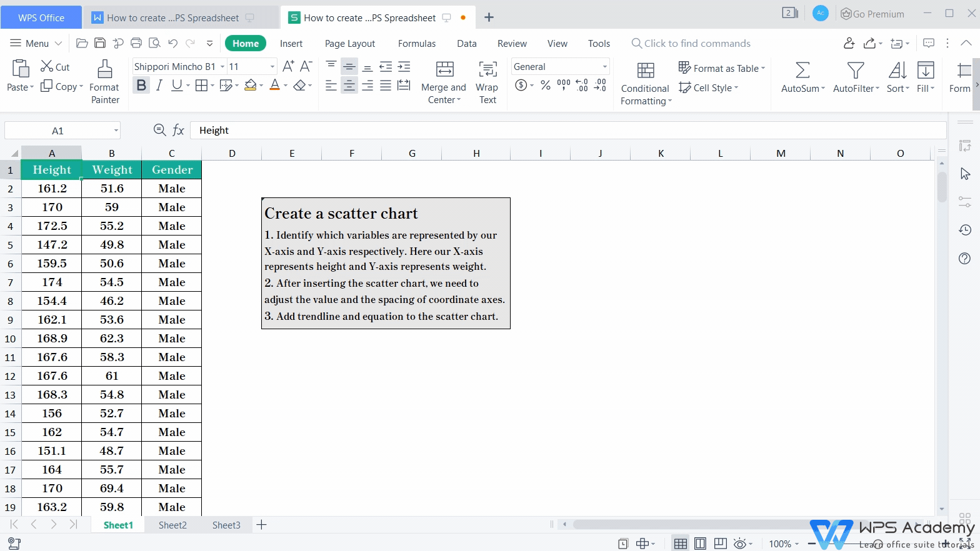Click Go Premium button
Screen dimensions: 980x551
(x=872, y=14)
